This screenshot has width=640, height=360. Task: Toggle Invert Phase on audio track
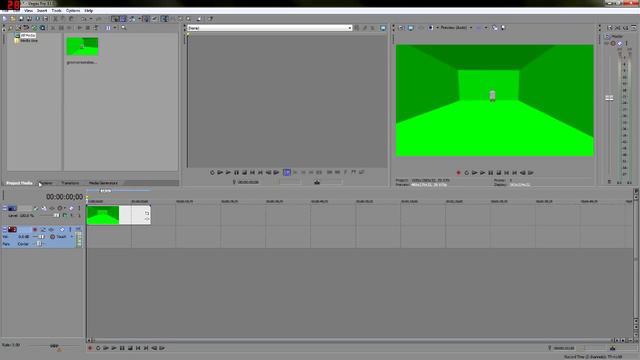click(x=43, y=230)
